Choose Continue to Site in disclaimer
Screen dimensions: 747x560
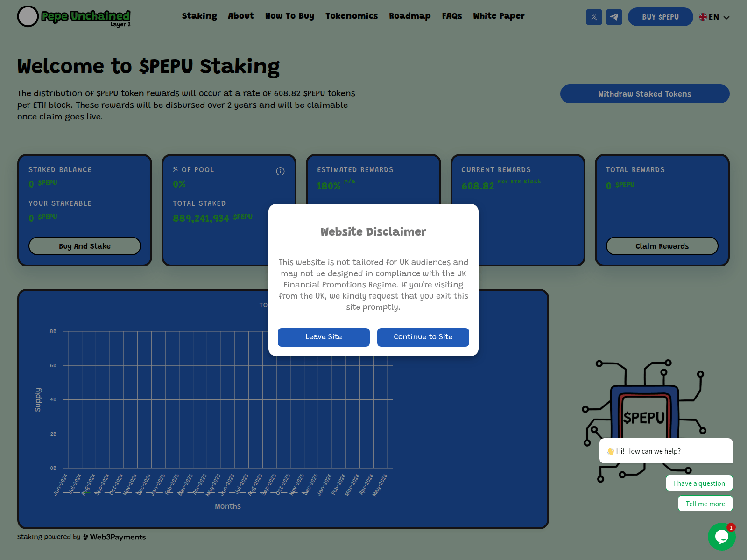(x=423, y=337)
